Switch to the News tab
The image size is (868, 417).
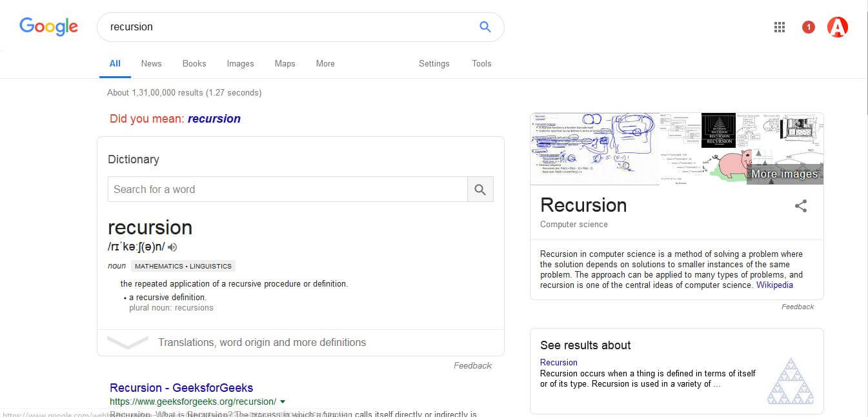[x=151, y=63]
